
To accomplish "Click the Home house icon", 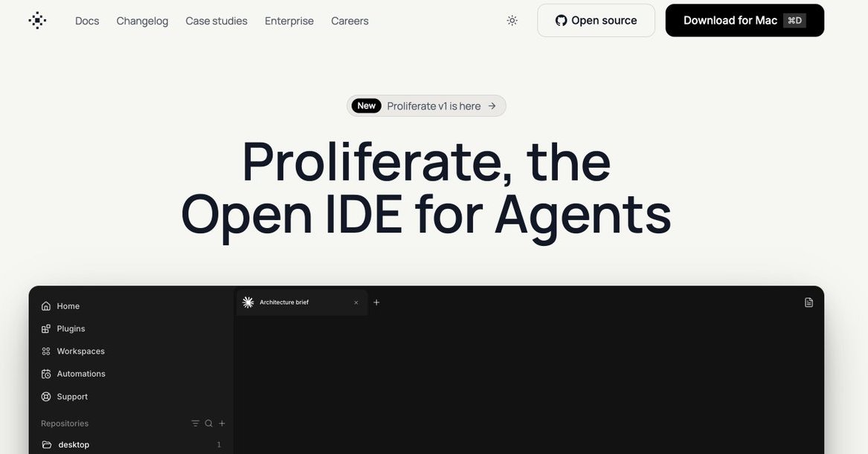I will coord(46,306).
